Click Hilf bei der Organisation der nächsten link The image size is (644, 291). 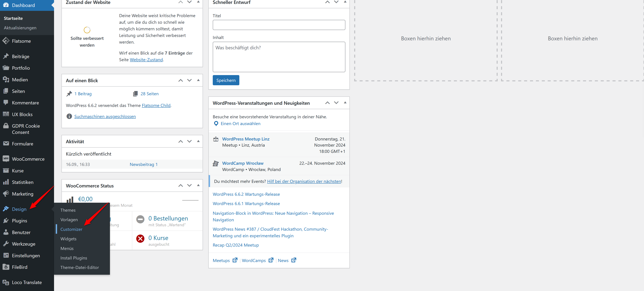click(304, 181)
